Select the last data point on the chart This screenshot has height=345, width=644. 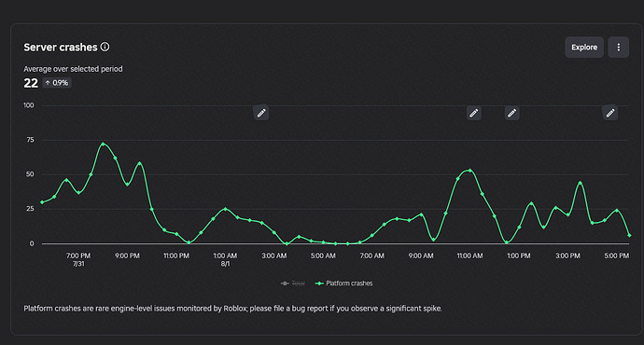(629, 236)
